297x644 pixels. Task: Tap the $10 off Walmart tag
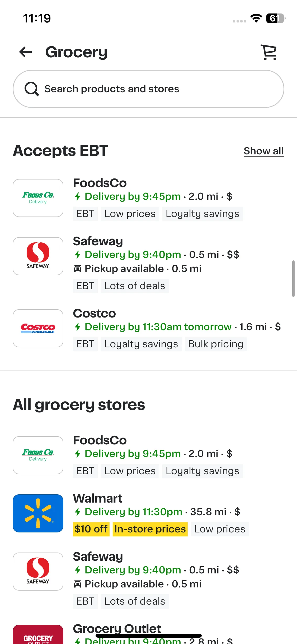[91, 529]
